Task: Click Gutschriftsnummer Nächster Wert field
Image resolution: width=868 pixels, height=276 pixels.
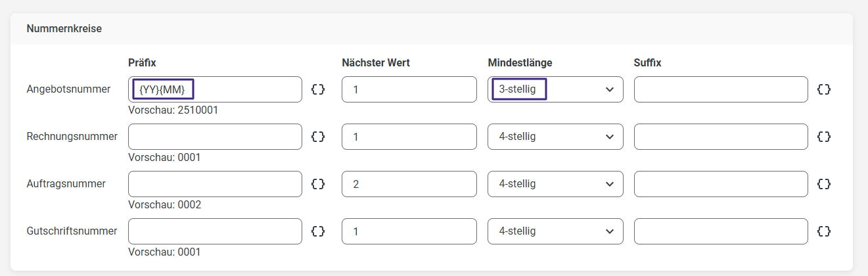Action: click(x=409, y=231)
